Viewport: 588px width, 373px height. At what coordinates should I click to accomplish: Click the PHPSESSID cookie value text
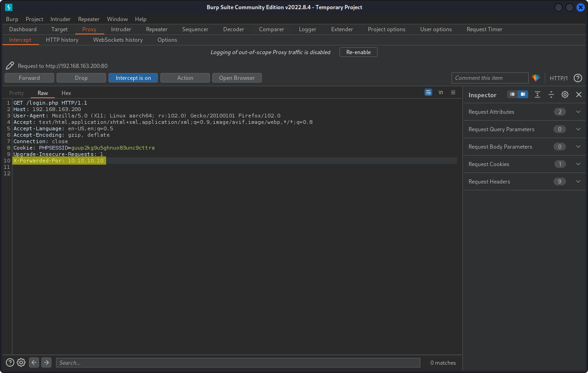(113, 148)
